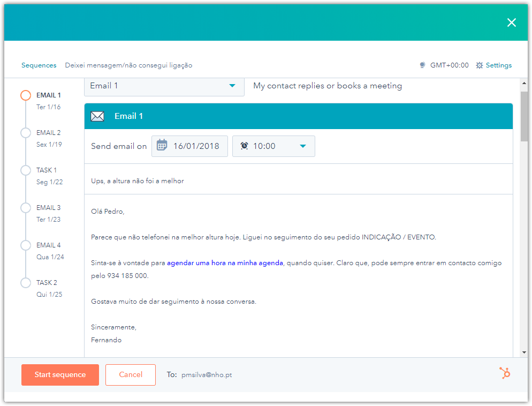Close the sequence dialog with X
Image resolution: width=532 pixels, height=406 pixels.
pos(511,22)
